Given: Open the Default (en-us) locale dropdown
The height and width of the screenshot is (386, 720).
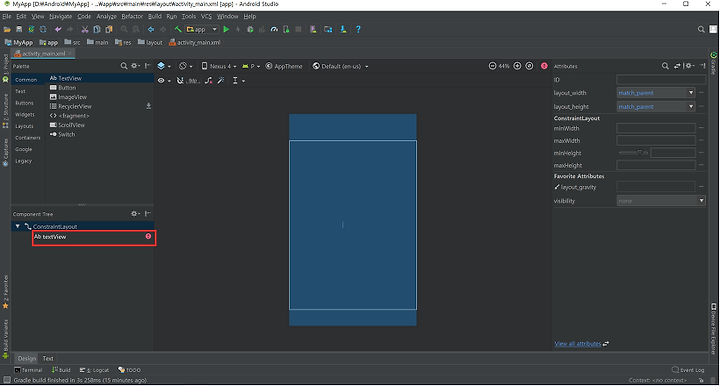Looking at the screenshot, I should [x=340, y=66].
